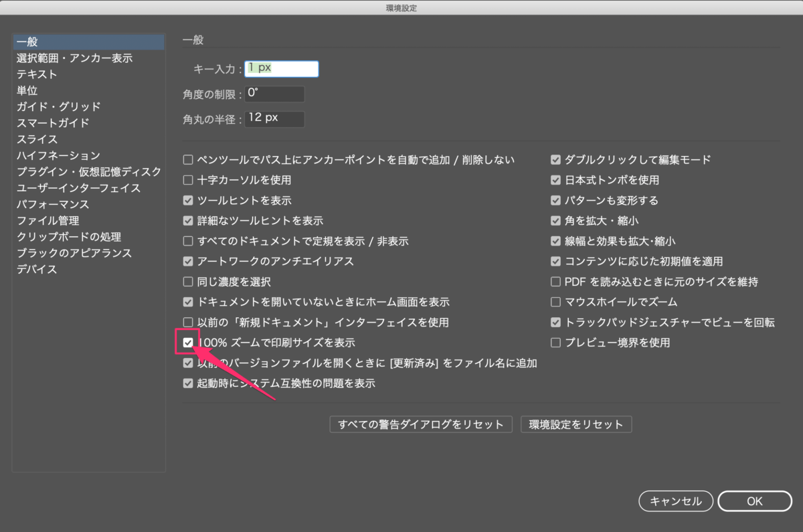Image resolution: width=803 pixels, height=532 pixels.
Task: Click the キャンセル button
Action: [x=676, y=501]
